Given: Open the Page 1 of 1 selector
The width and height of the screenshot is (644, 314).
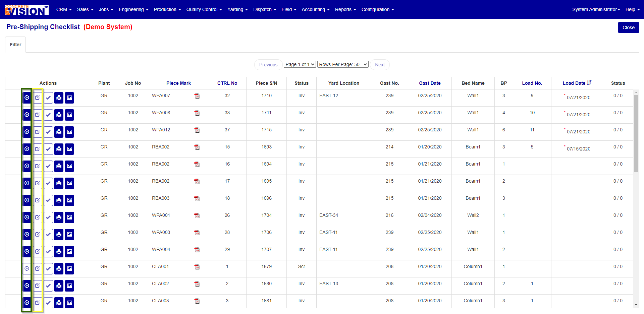Looking at the screenshot, I should coord(300,64).
